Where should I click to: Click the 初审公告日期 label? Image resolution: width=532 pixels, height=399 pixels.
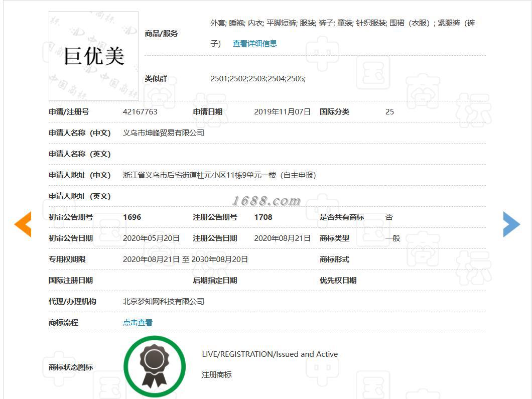(x=71, y=238)
